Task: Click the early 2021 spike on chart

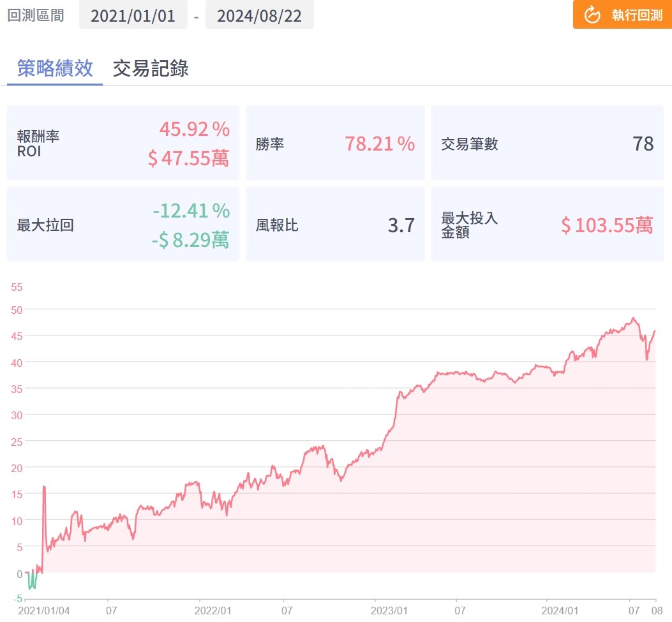Action: click(44, 487)
